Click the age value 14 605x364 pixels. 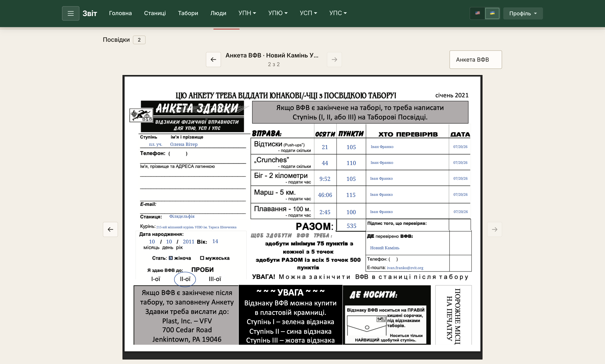(x=215, y=241)
